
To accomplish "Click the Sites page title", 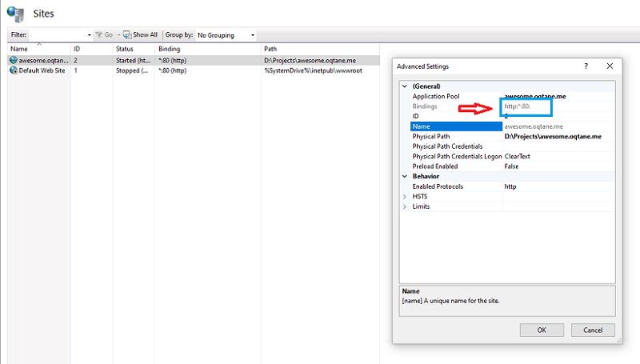I will tap(43, 14).
